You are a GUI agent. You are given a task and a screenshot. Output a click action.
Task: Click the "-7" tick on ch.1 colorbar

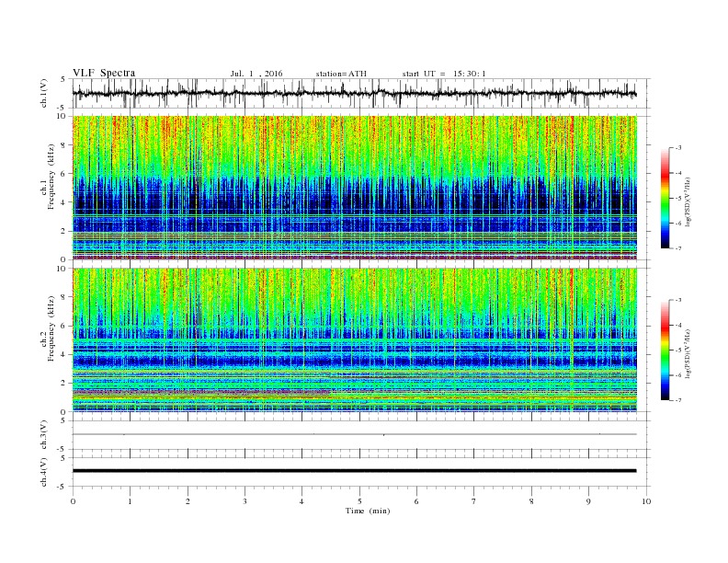coord(678,248)
